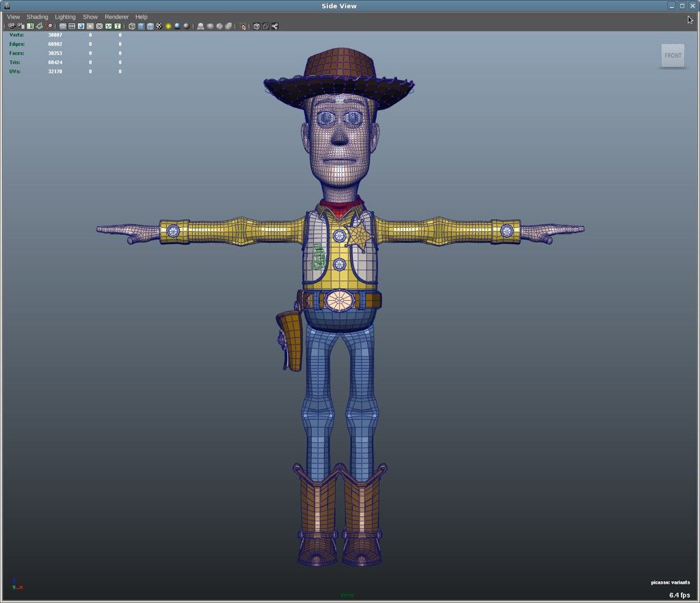The image size is (700, 603).
Task: Click the green Bookmarks icon
Action: (30, 26)
